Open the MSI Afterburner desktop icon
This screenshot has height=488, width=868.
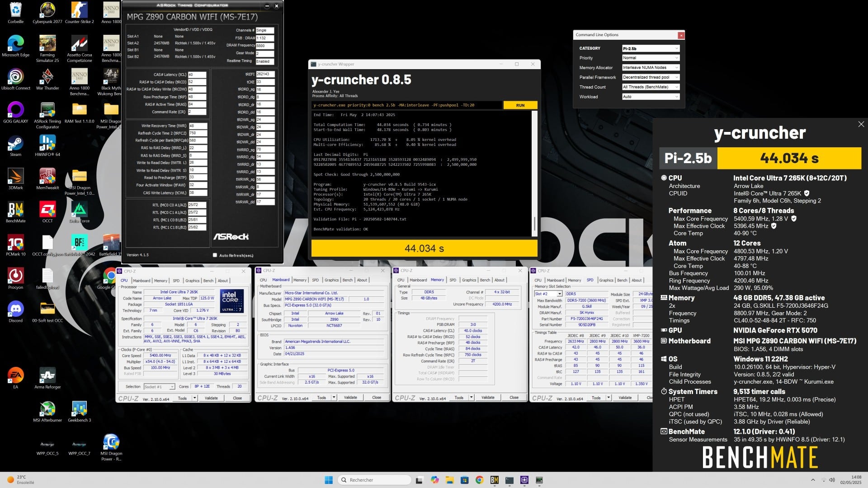(47, 411)
